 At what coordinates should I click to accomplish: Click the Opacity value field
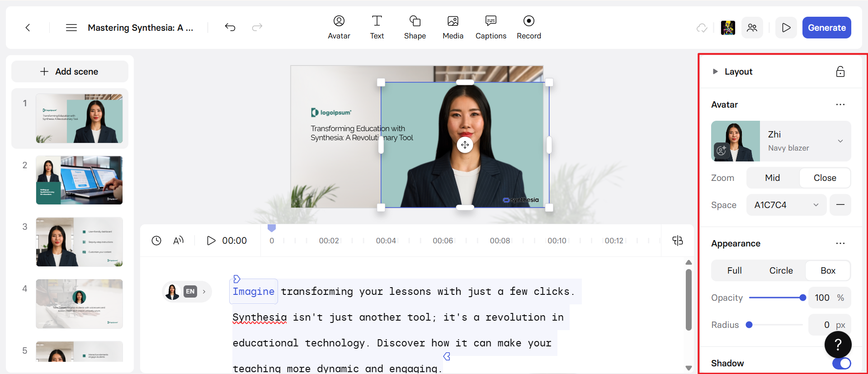pos(830,298)
